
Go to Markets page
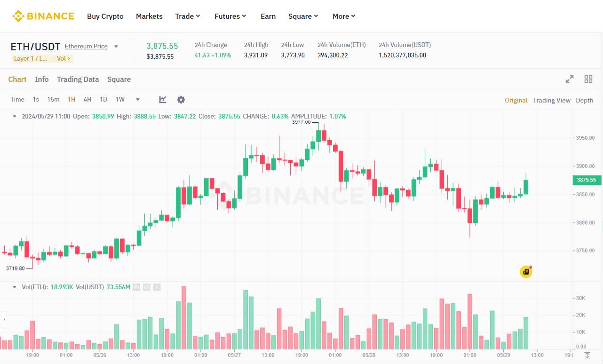(149, 16)
